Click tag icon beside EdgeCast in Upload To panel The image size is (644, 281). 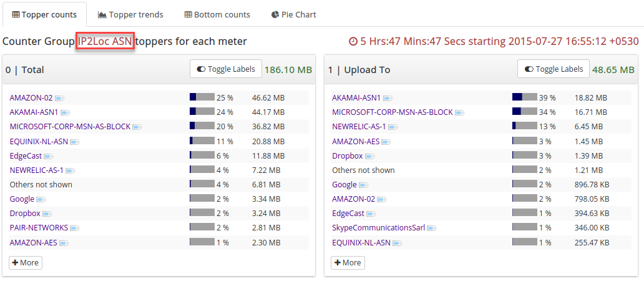(371, 214)
